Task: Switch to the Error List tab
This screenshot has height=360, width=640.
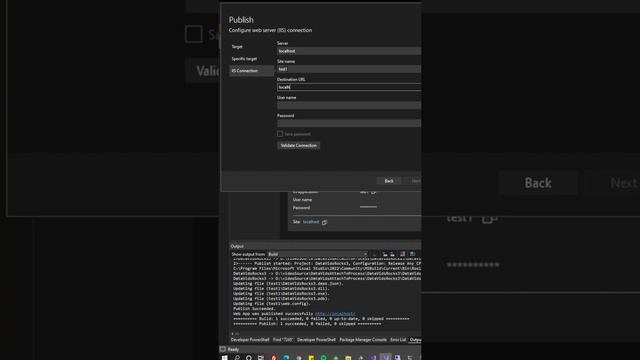Action: click(x=398, y=340)
